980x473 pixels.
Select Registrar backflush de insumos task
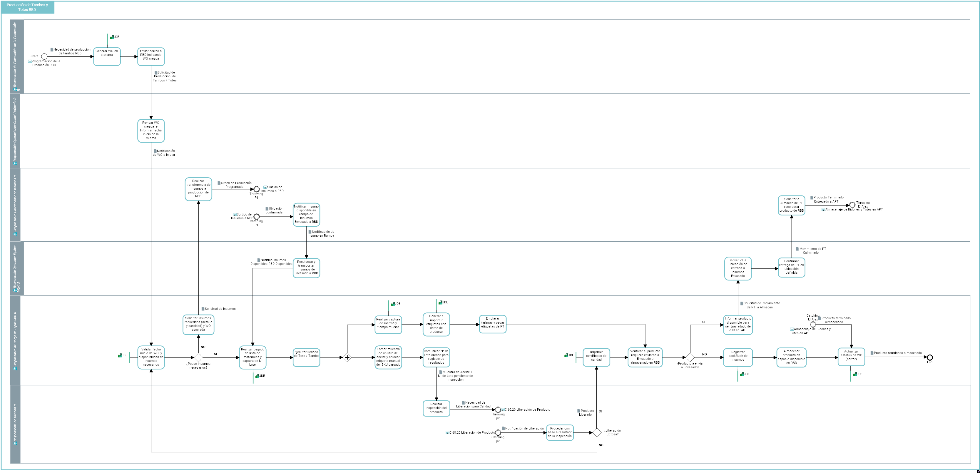click(x=738, y=357)
